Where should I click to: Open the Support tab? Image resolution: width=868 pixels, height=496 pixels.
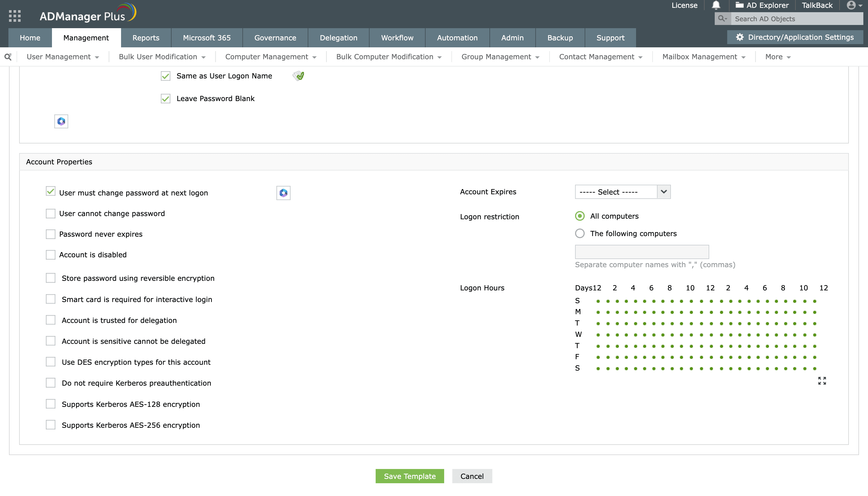click(x=610, y=38)
